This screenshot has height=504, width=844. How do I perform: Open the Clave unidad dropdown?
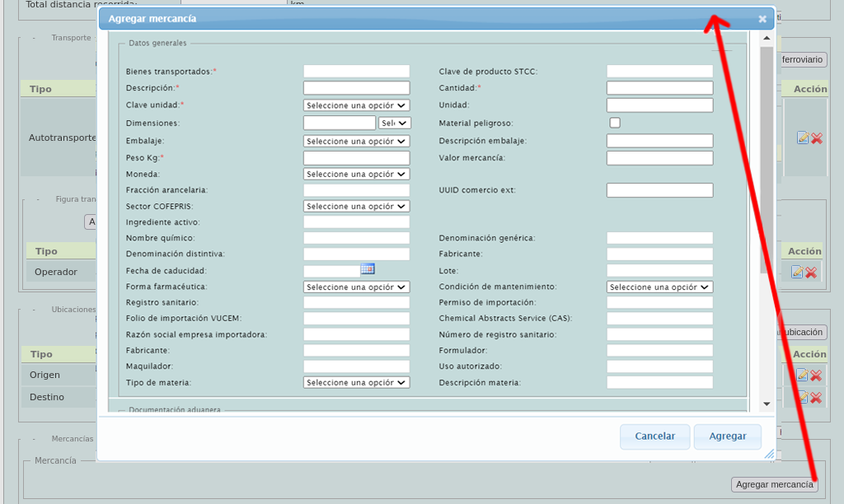[x=356, y=105]
